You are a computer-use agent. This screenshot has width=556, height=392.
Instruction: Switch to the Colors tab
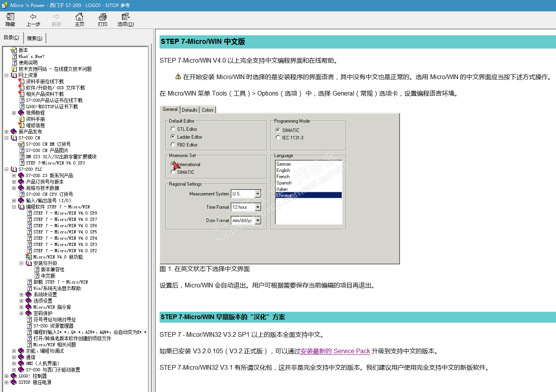(208, 110)
